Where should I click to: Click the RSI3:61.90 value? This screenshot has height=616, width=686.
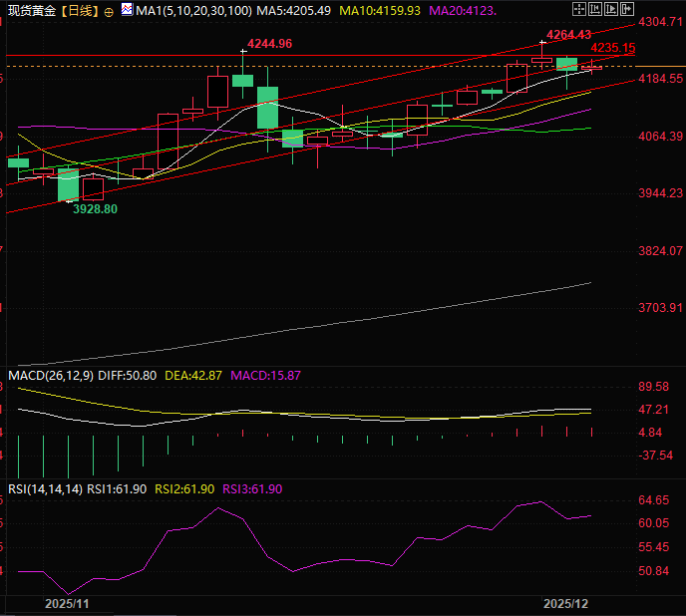(252, 489)
